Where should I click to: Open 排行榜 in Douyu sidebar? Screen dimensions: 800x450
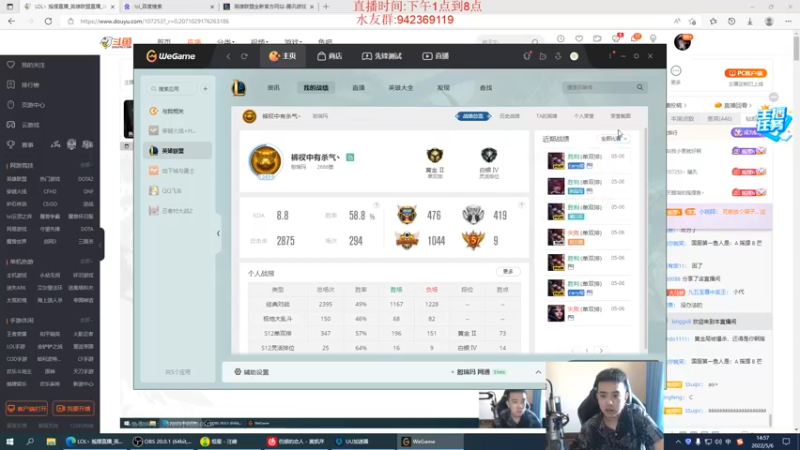click(x=24, y=85)
